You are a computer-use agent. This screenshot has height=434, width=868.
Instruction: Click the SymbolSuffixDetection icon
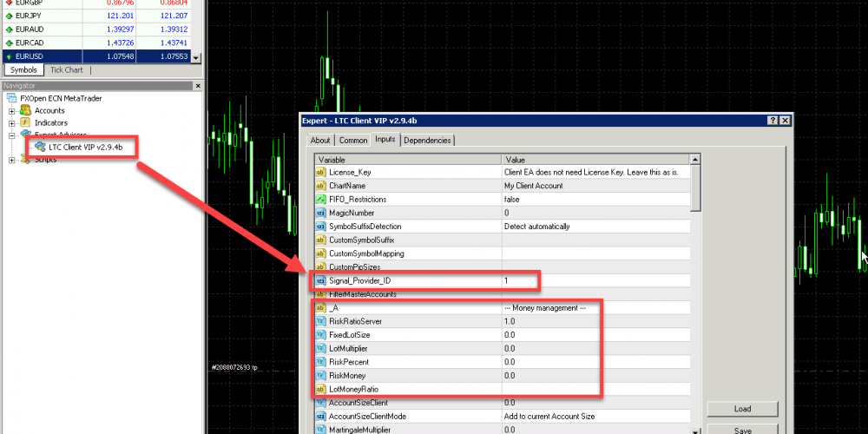(x=321, y=227)
